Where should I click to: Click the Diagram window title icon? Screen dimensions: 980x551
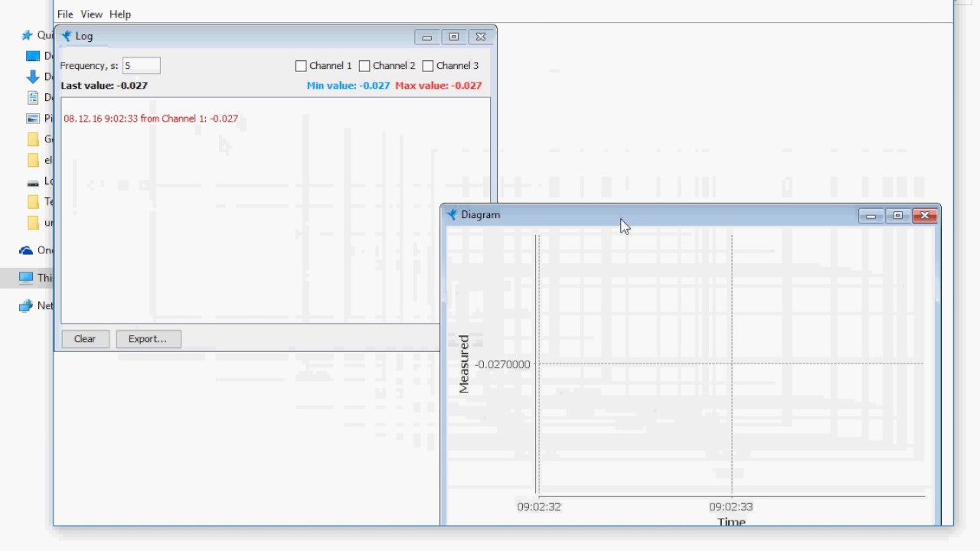[452, 215]
